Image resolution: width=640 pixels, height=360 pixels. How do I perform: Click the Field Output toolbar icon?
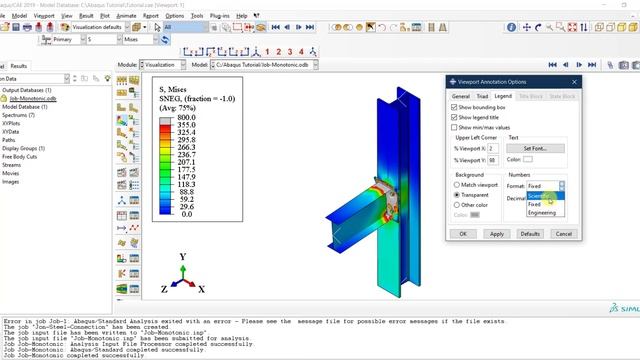[47, 40]
